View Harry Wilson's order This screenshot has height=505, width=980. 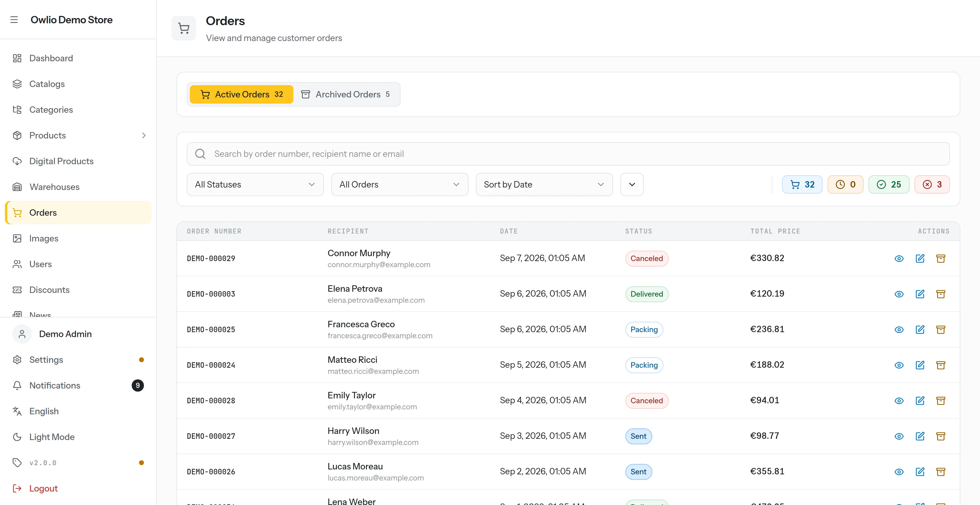(899, 436)
